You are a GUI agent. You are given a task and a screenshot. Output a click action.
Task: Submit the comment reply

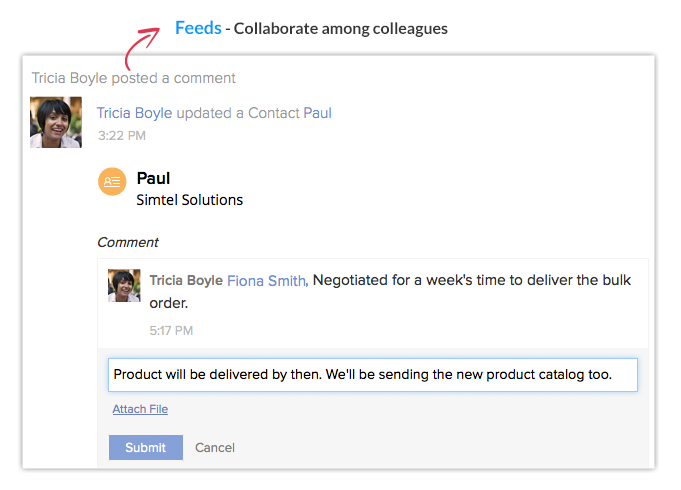point(145,447)
